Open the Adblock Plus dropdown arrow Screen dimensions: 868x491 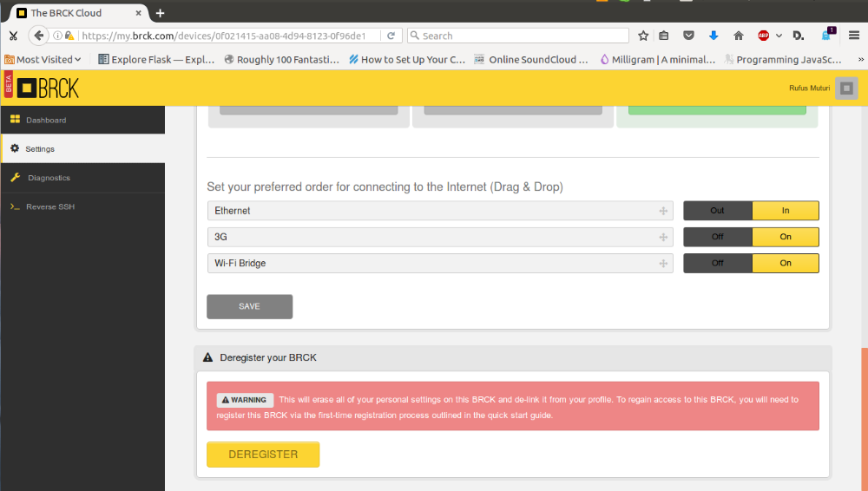click(x=779, y=36)
